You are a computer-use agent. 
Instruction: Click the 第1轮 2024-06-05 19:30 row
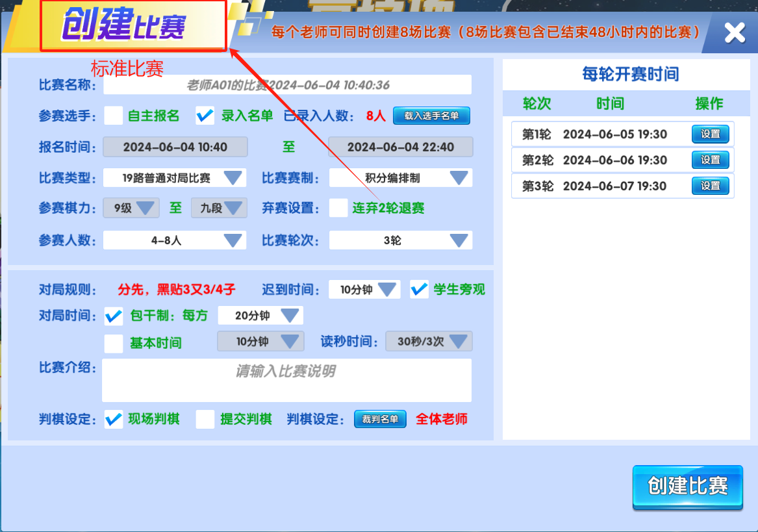623,134
